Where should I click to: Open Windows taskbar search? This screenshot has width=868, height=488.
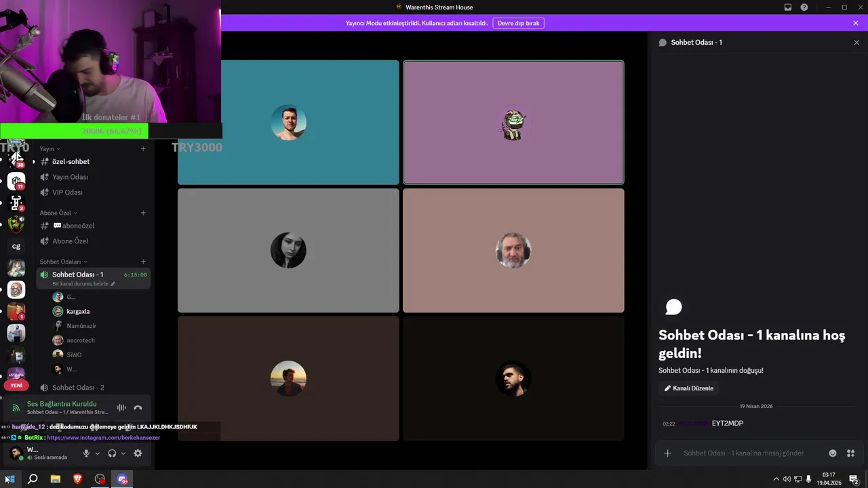coord(33,479)
